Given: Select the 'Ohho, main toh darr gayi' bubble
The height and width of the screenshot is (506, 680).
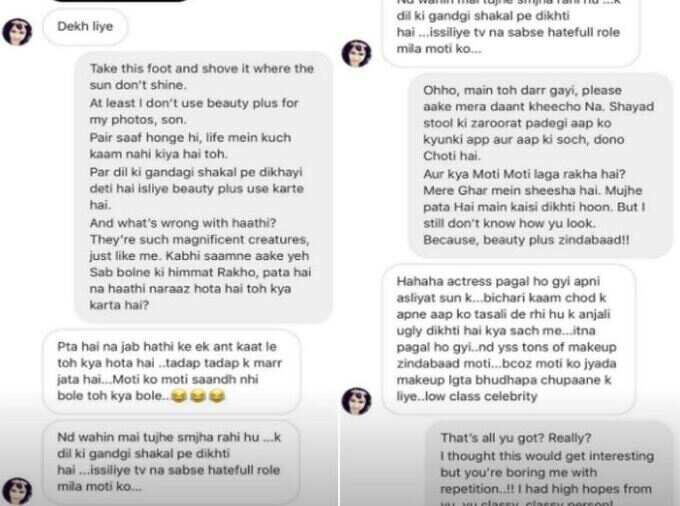Looking at the screenshot, I should pos(540,165).
